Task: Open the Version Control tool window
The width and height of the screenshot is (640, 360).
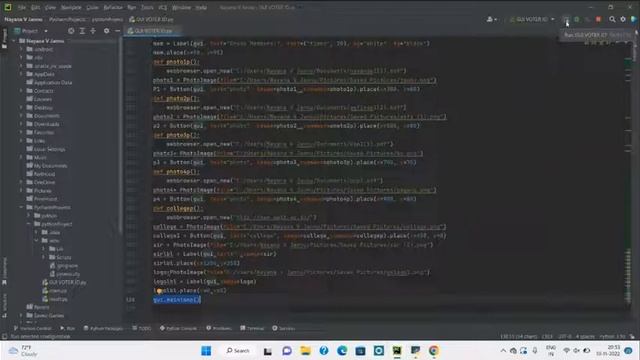Action: coord(33,328)
